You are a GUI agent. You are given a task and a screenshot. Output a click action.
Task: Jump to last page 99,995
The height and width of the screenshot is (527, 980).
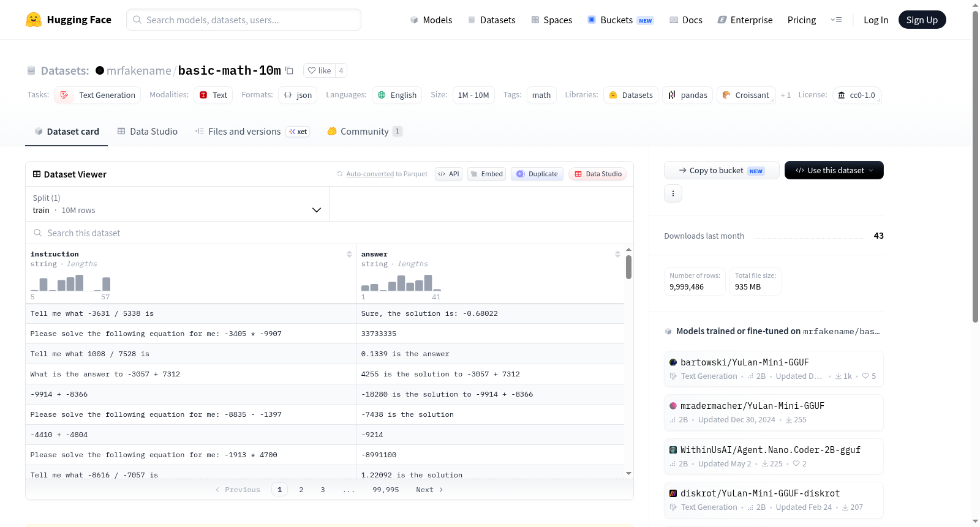point(386,490)
